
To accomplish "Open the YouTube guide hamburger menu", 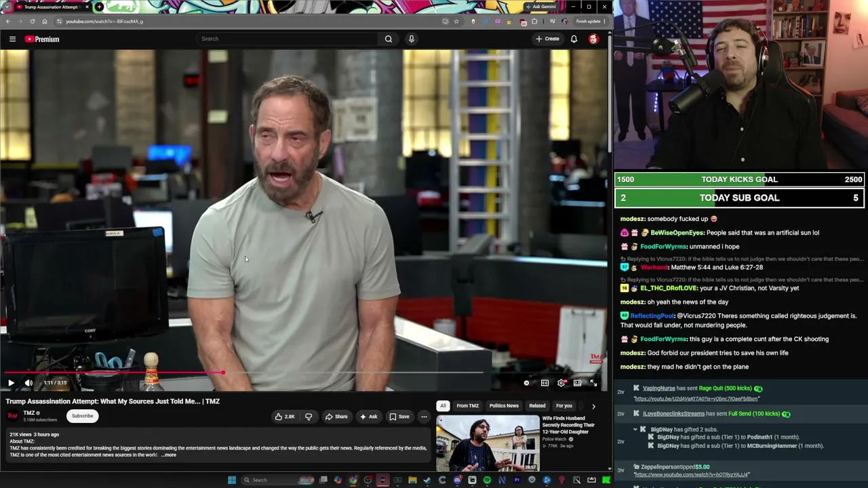I will tap(12, 39).
